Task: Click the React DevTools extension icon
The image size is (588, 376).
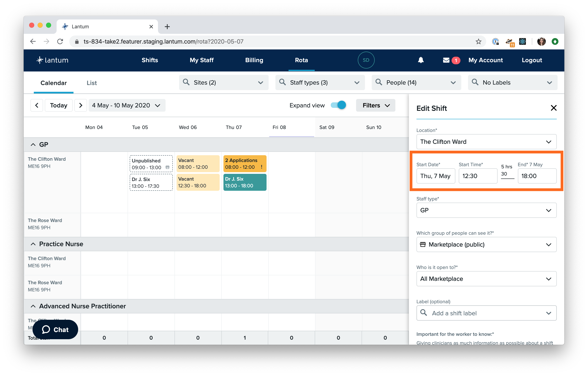Action: pyautogui.click(x=522, y=41)
